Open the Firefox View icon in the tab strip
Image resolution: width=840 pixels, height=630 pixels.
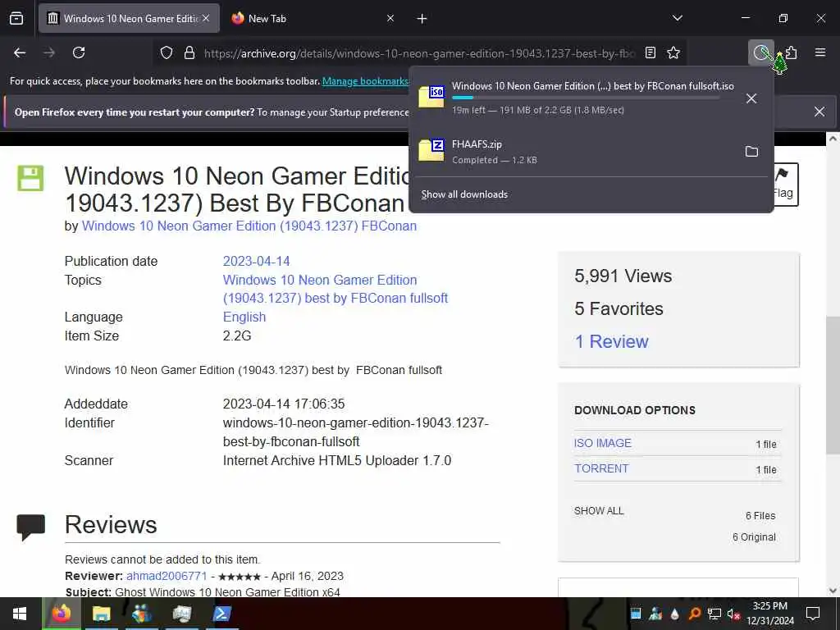click(x=16, y=19)
